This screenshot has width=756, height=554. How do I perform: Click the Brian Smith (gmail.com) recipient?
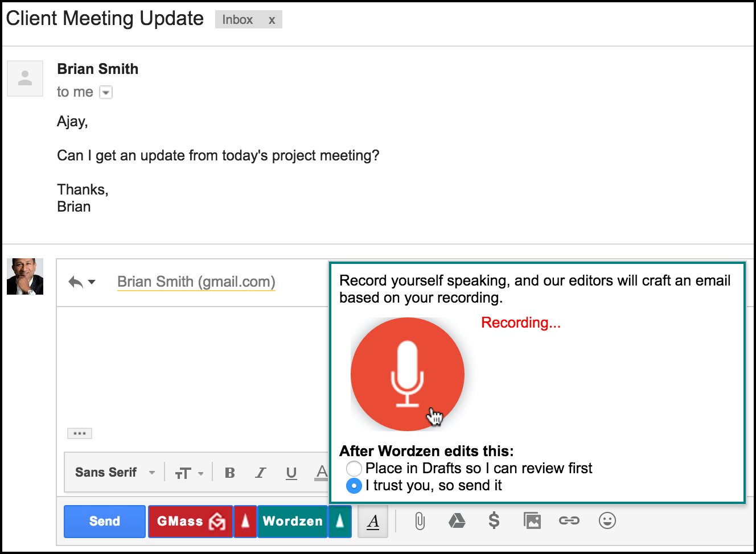click(196, 282)
